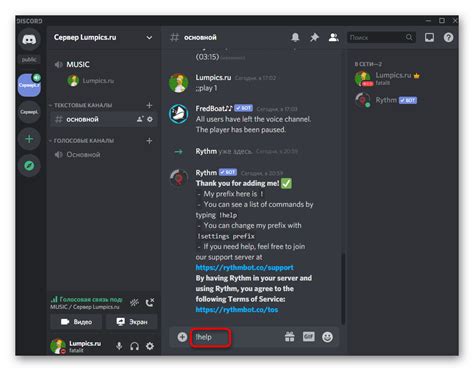Screen dimensions: 474x371
Task: Select Lumpics.ru user under MUSIC channel
Action: tap(92, 81)
